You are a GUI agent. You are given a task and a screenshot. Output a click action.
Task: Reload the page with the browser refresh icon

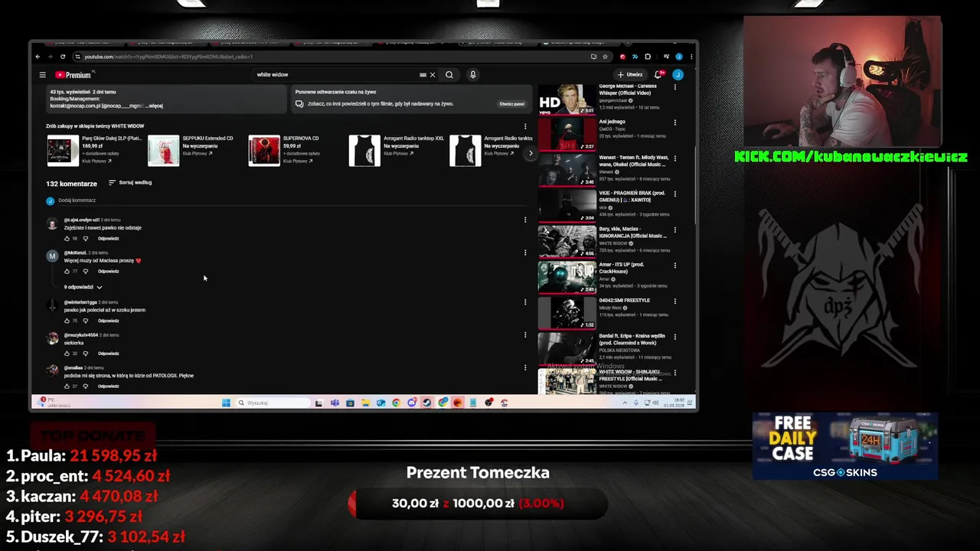(x=63, y=57)
